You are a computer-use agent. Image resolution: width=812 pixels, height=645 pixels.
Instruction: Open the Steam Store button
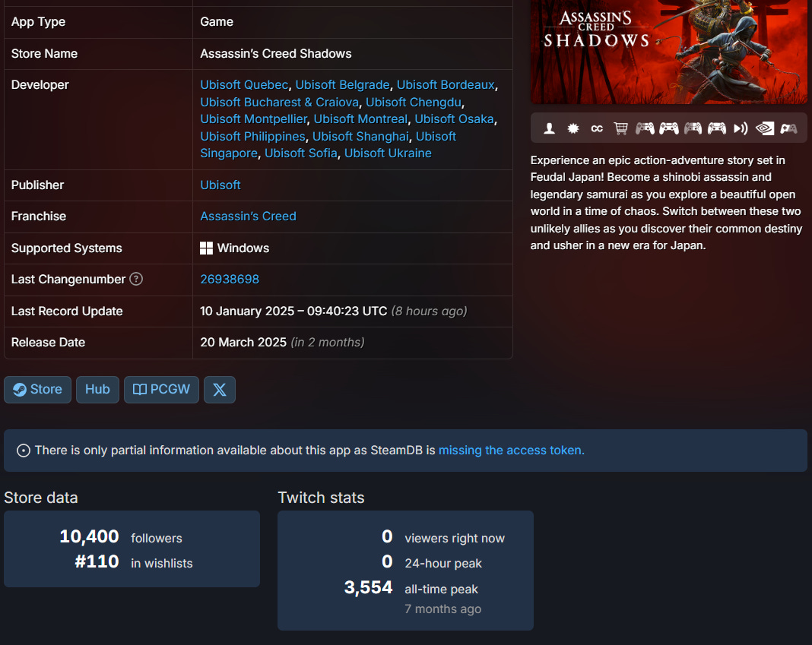point(37,389)
